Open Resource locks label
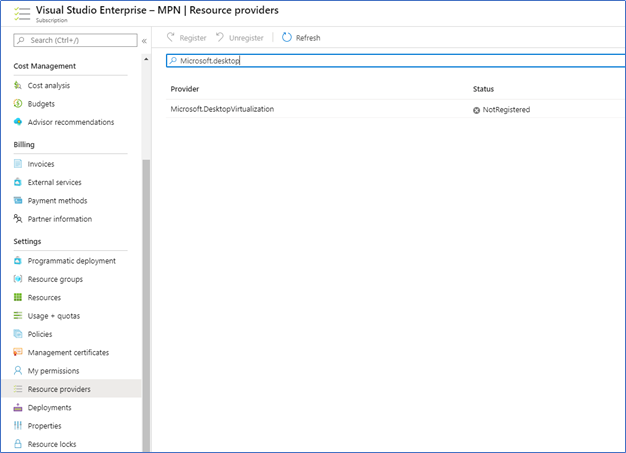Image resolution: width=626 pixels, height=453 pixels. [x=52, y=444]
